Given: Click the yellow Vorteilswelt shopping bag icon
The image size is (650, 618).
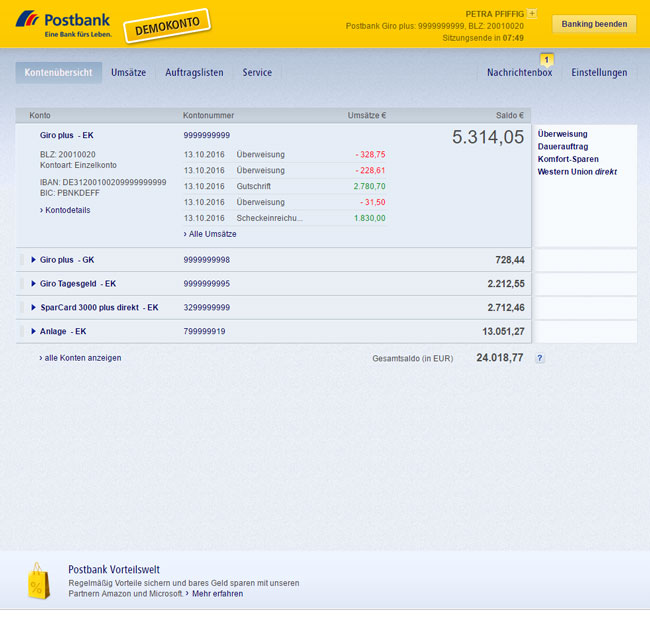Looking at the screenshot, I should point(39,581).
